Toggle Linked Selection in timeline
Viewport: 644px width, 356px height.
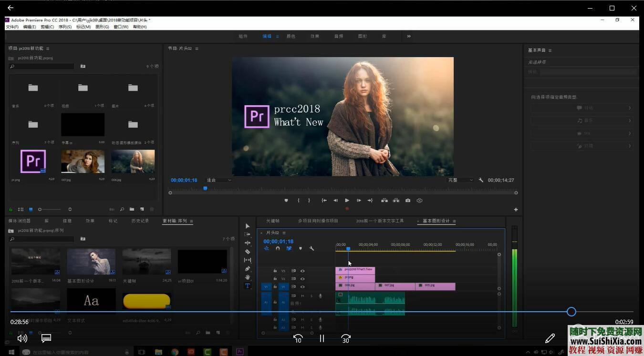click(x=289, y=248)
